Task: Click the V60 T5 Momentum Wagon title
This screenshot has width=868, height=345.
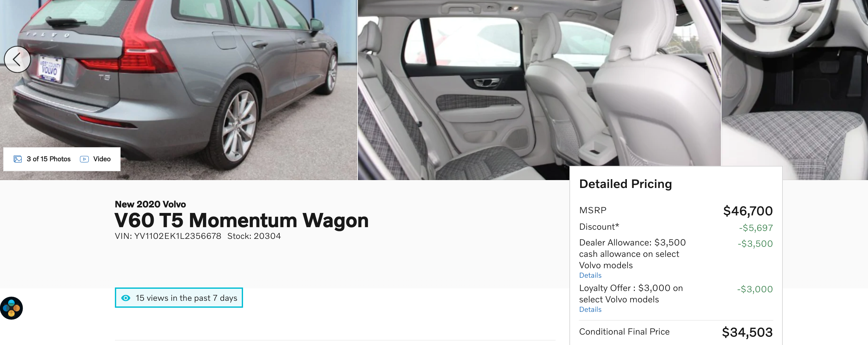Action: (241, 220)
